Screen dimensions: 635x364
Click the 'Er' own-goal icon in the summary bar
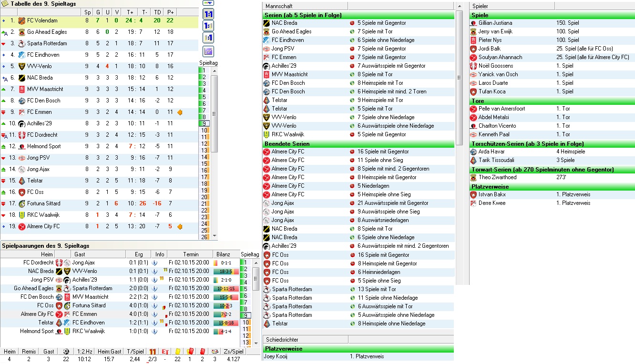point(165,352)
